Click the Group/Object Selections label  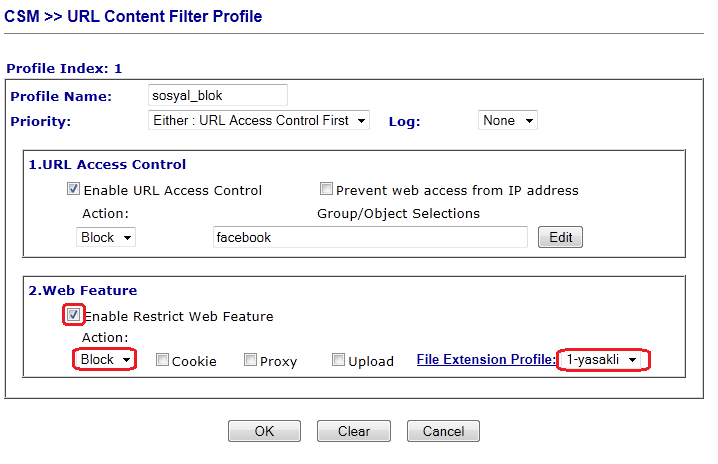click(x=398, y=213)
